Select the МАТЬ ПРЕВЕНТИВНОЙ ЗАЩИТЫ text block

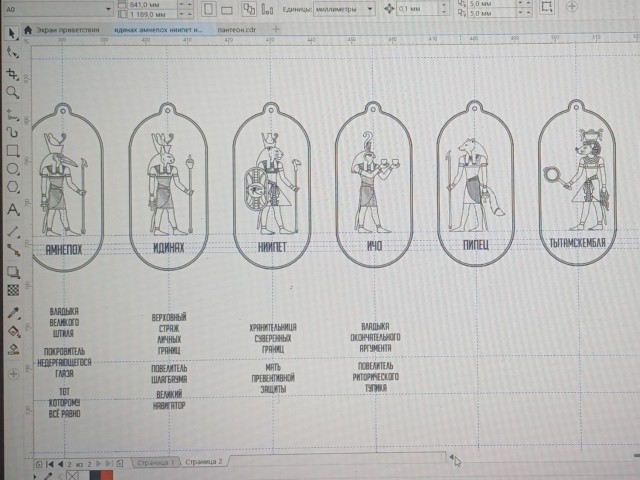click(x=273, y=378)
